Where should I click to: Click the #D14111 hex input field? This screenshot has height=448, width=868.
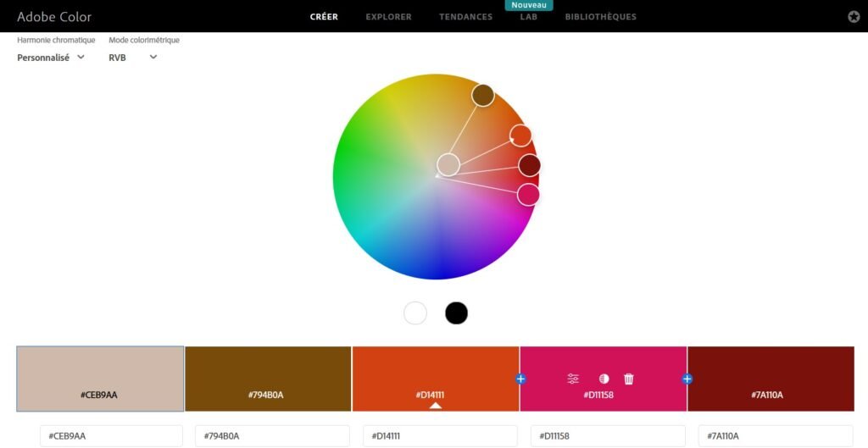[x=440, y=436]
